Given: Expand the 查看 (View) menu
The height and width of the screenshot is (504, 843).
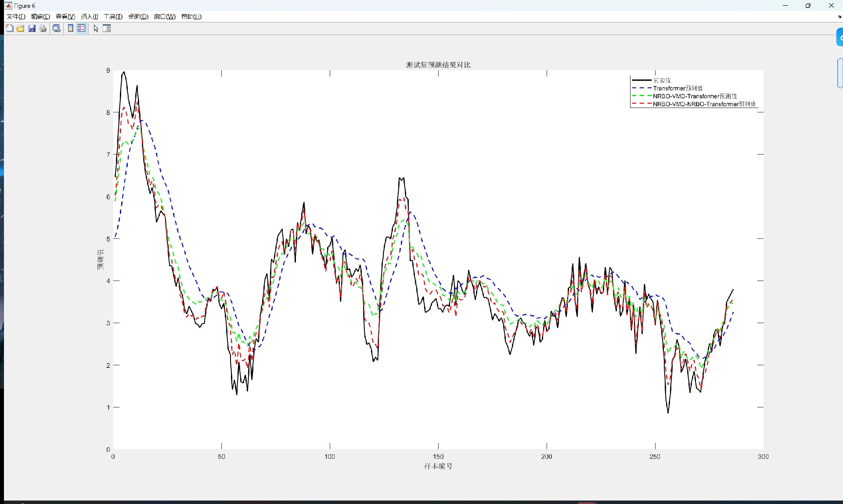Looking at the screenshot, I should (x=65, y=17).
